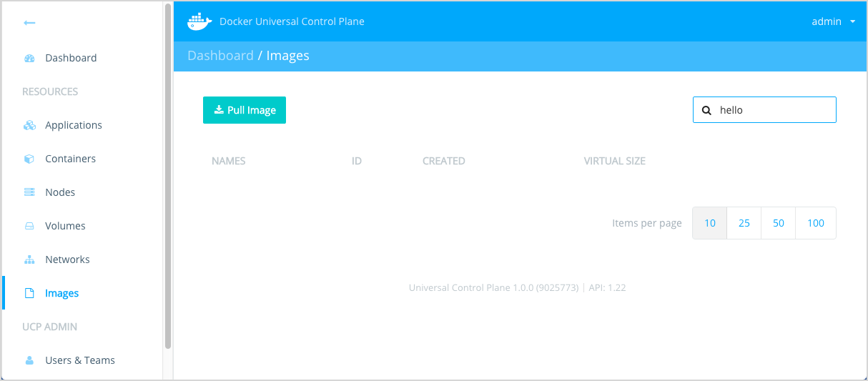The image size is (868, 381).
Task: Open the Networks page
Action: point(67,259)
